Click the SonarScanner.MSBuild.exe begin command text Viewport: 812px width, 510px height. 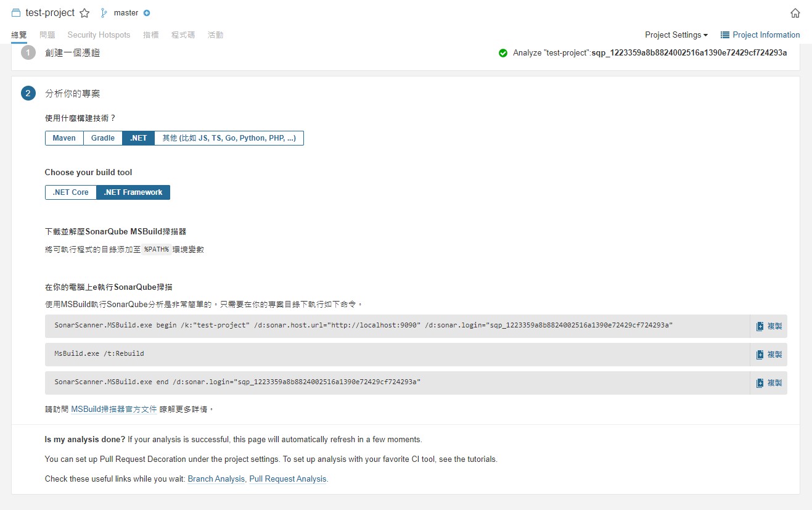(x=364, y=325)
